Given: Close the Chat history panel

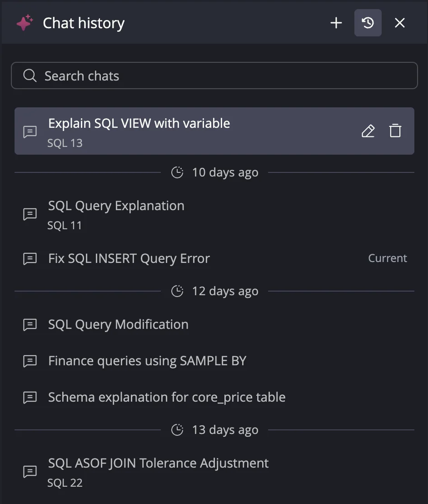Looking at the screenshot, I should click(399, 22).
